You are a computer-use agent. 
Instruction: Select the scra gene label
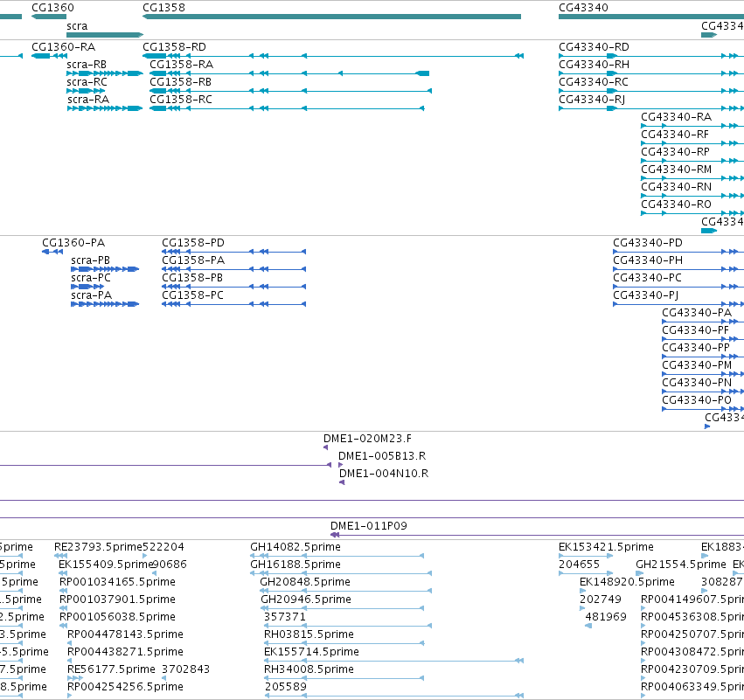coord(77,26)
